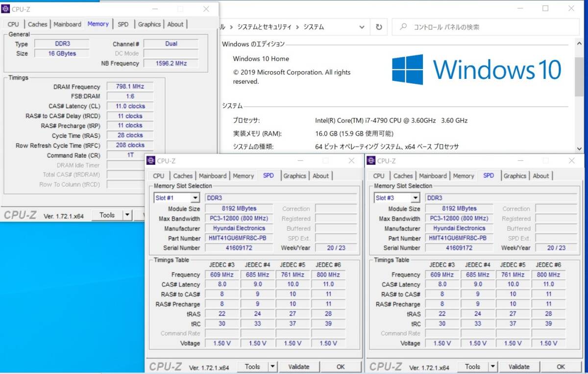The height and width of the screenshot is (374, 588).
Task: Open Mainboard tab in Slot #1 window
Action: [213, 175]
